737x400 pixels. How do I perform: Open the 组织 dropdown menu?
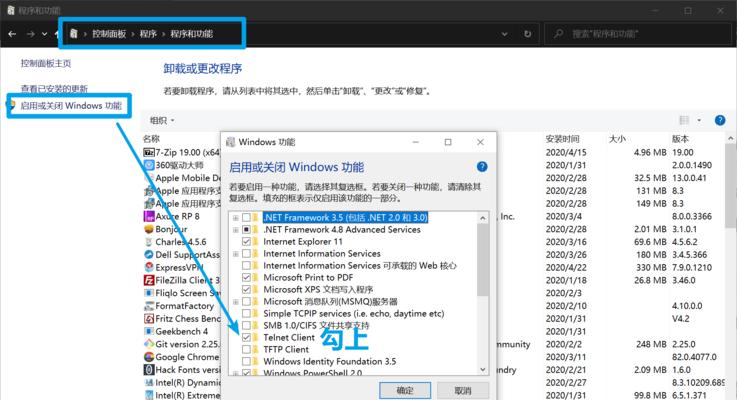click(162, 120)
